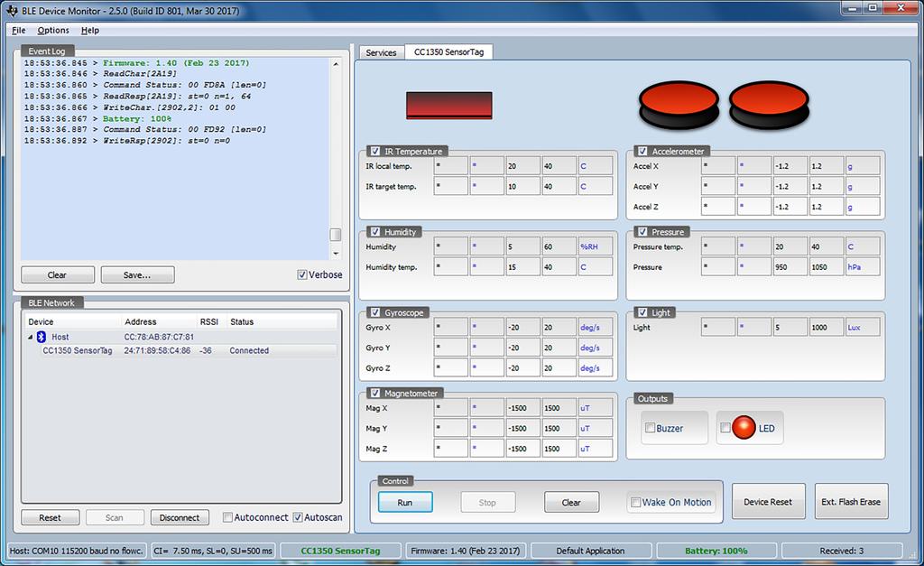Toggle the Verbose logging checkbox
This screenshot has width=924, height=566.
pyautogui.click(x=302, y=274)
